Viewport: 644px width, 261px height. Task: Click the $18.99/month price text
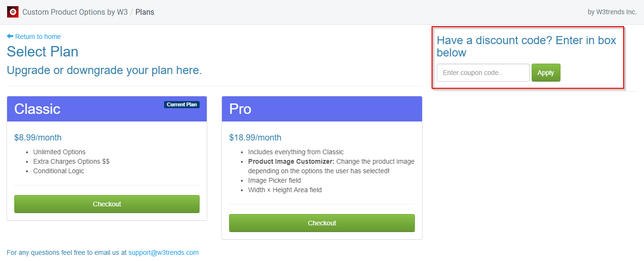tap(255, 138)
